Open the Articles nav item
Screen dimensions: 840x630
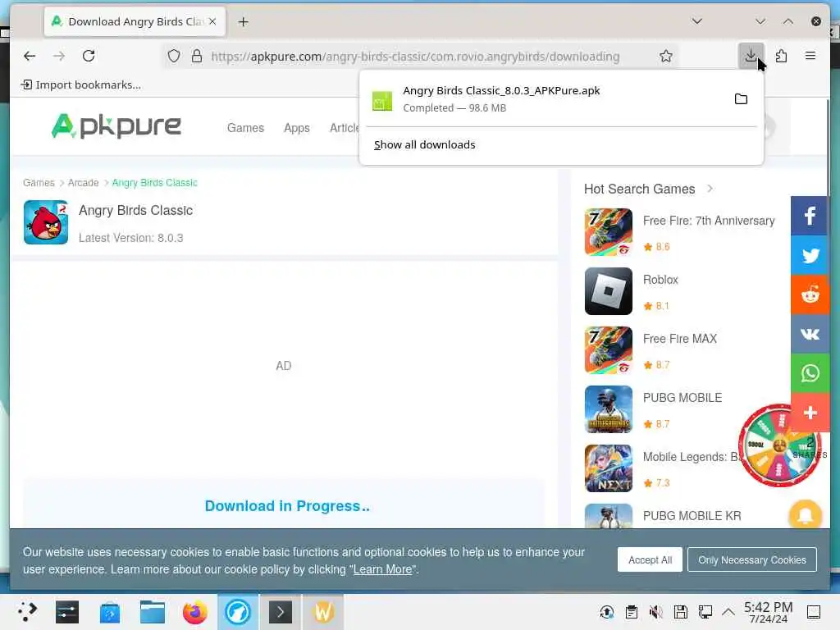[345, 128]
